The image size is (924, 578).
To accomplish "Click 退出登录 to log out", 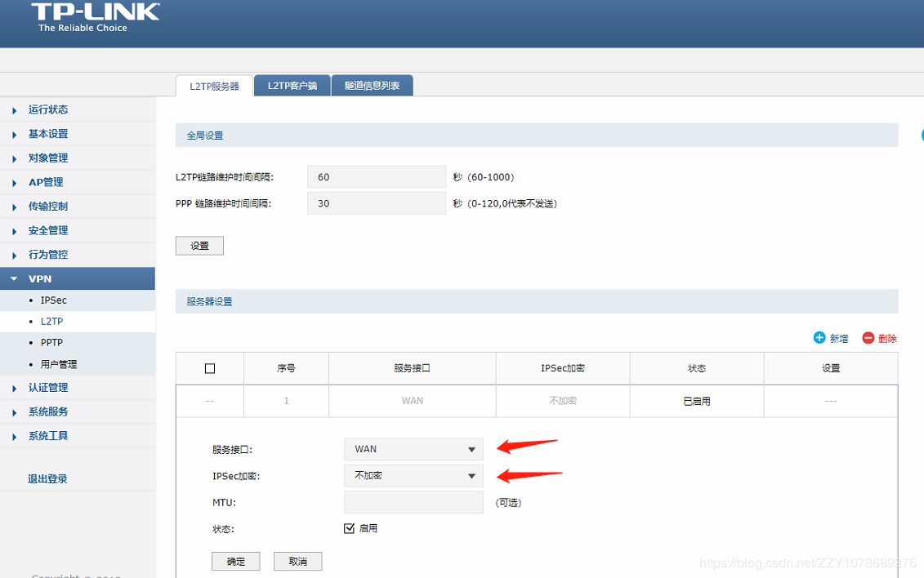I will click(x=47, y=478).
